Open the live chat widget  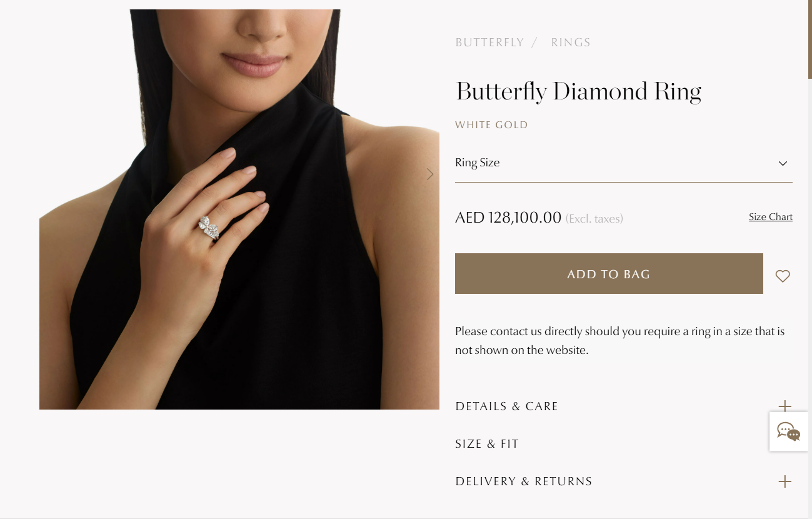[x=789, y=431]
